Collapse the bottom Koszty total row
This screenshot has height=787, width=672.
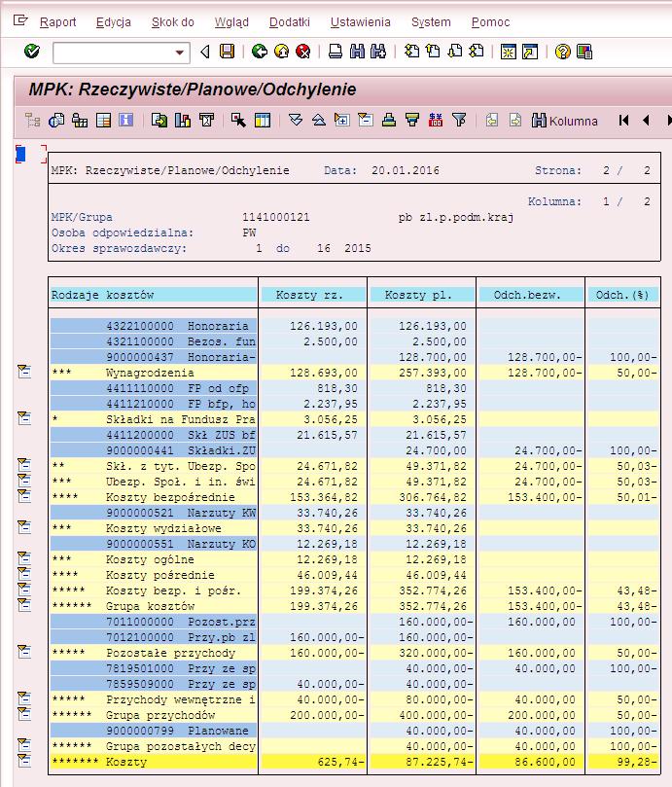click(24, 761)
